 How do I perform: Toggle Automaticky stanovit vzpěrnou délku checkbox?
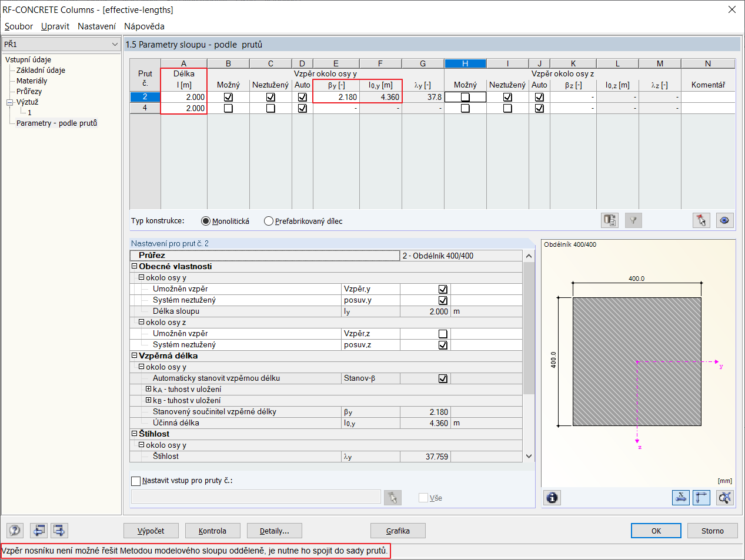443,378
